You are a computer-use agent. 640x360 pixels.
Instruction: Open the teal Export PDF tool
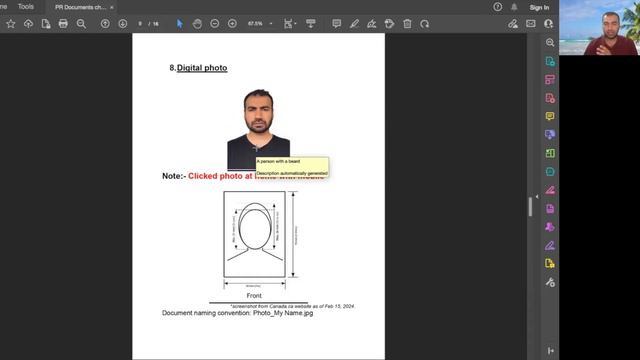tap(550, 61)
